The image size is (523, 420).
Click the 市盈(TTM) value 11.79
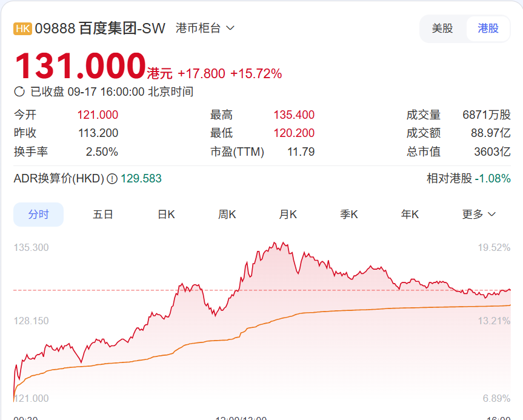(x=301, y=152)
